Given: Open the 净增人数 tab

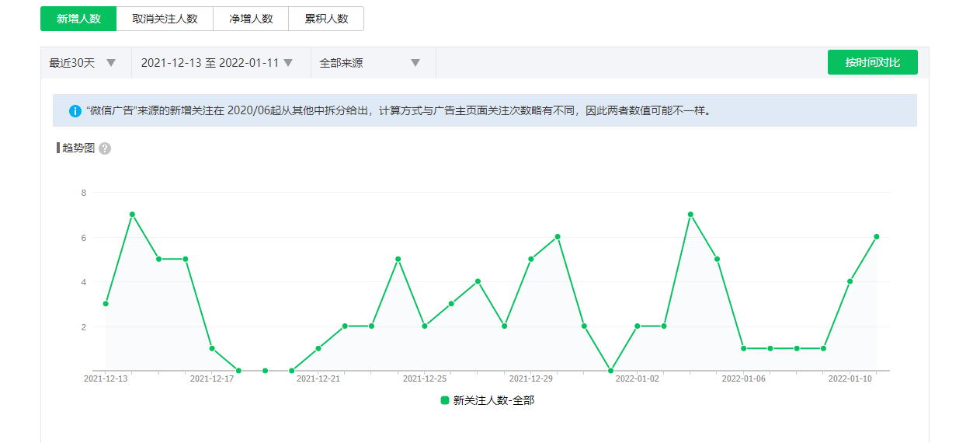Looking at the screenshot, I should [x=251, y=19].
